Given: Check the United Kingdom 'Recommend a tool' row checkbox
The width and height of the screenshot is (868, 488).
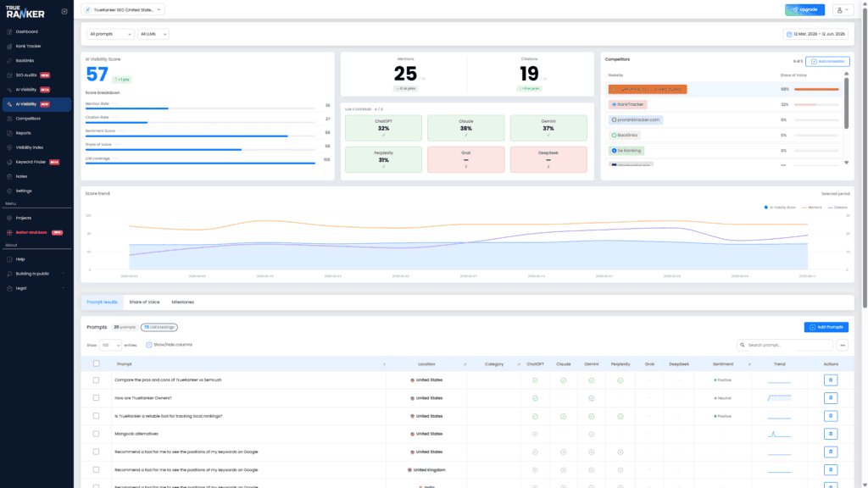Looking at the screenshot, I should point(97,469).
